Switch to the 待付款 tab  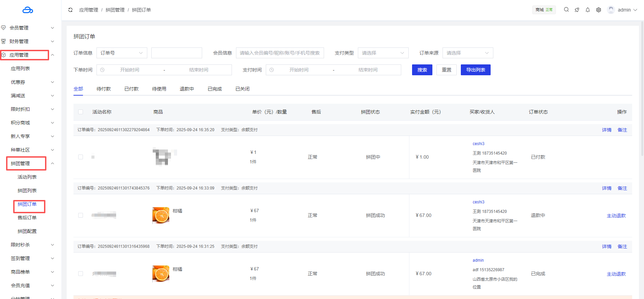click(104, 89)
